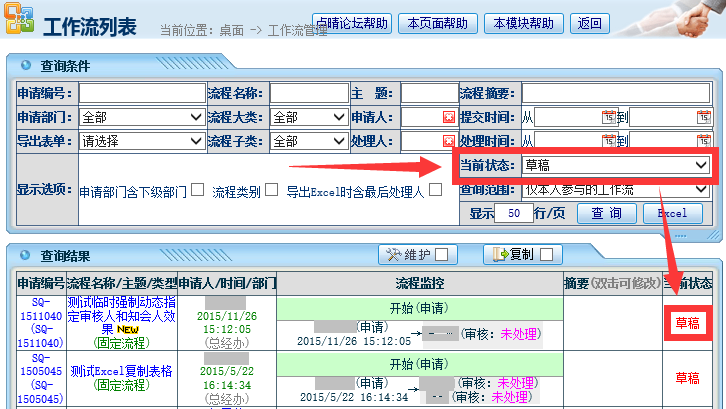Tick the 流程类别 display option checkbox

(x=271, y=189)
